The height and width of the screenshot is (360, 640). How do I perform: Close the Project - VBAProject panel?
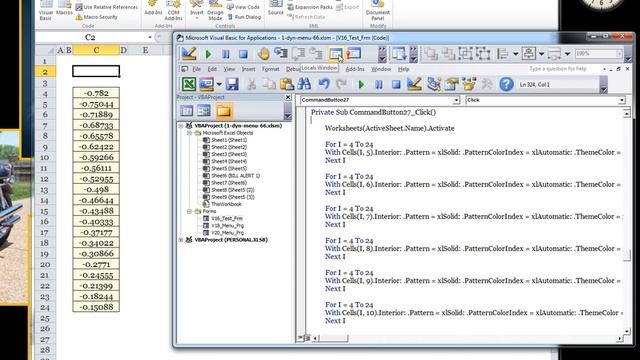point(288,97)
